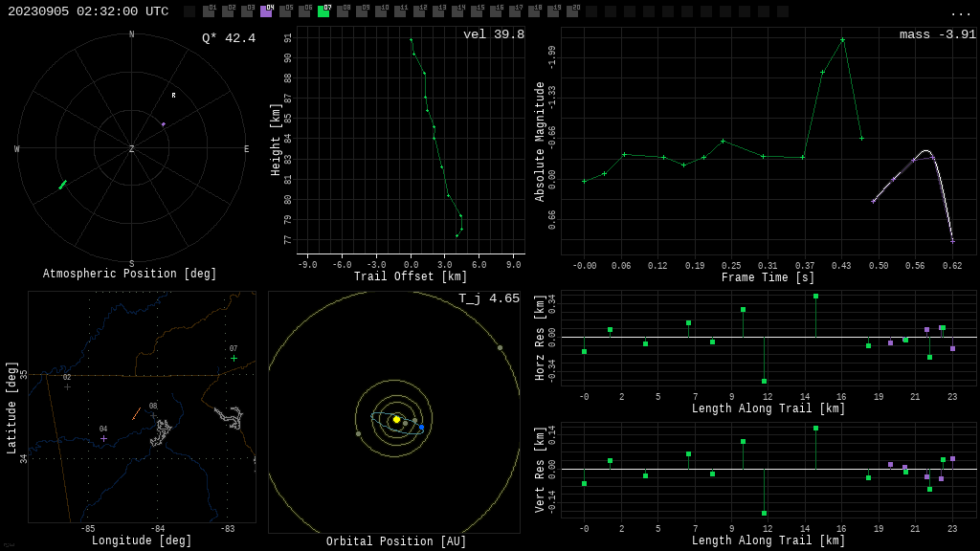Click the Absolute Magnitude axis label
The width and height of the screenshot is (980, 551).
pos(540,142)
